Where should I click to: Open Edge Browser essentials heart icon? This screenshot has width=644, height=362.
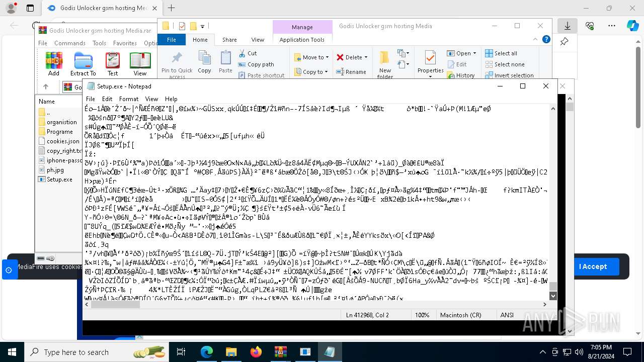(x=590, y=26)
